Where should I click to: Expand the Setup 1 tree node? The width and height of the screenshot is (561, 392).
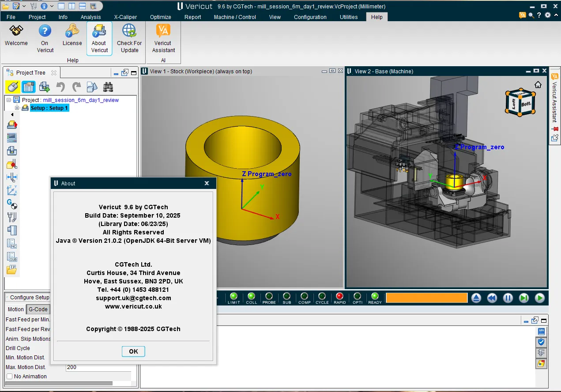(17, 108)
